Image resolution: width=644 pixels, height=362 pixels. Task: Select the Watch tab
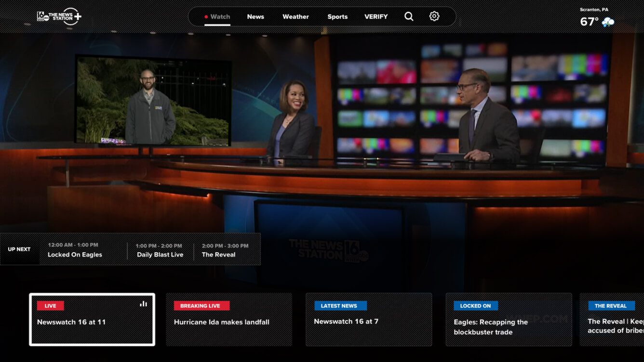click(217, 17)
